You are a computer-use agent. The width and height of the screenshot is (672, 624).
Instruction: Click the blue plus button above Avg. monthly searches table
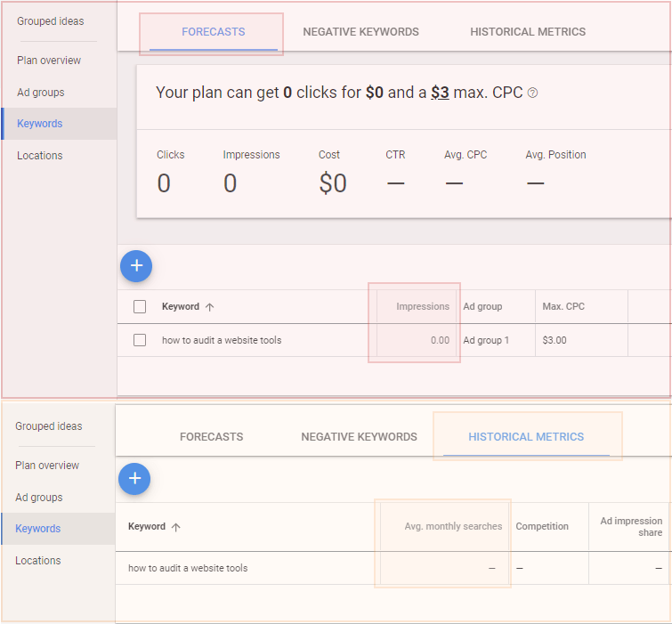point(134,479)
